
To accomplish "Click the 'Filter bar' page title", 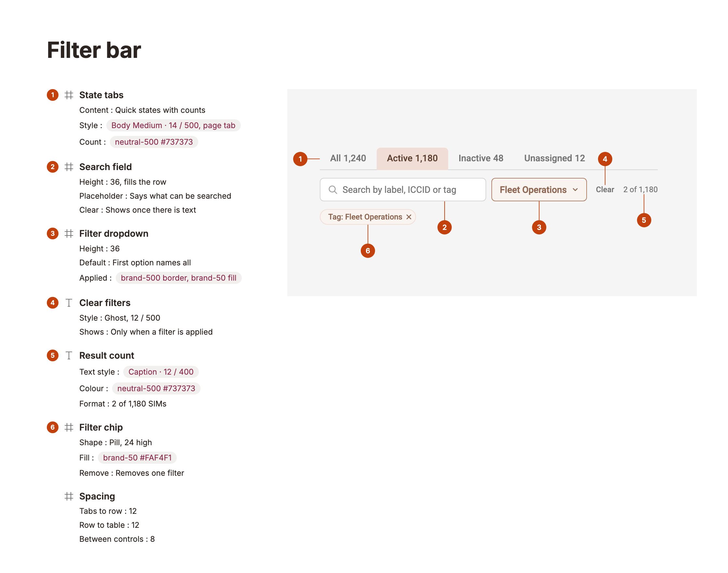I will [x=94, y=50].
